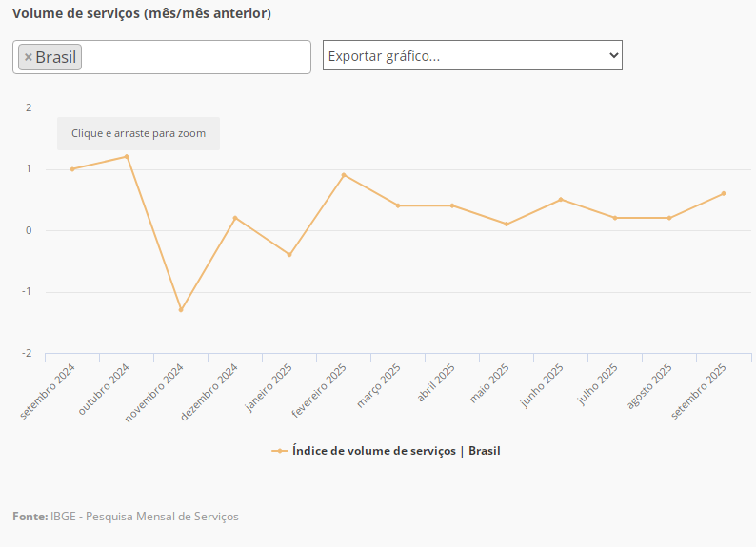Click the Brasil tag label

coord(55,57)
